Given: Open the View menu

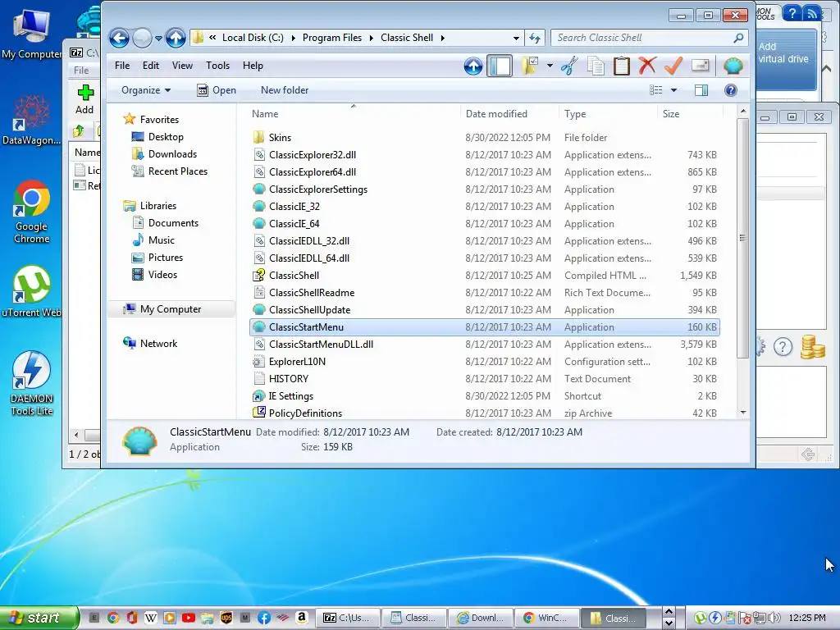Looking at the screenshot, I should [x=182, y=66].
